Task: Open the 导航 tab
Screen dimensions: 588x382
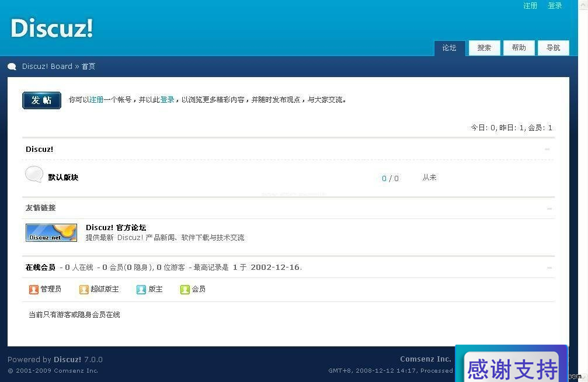Action: pos(553,48)
